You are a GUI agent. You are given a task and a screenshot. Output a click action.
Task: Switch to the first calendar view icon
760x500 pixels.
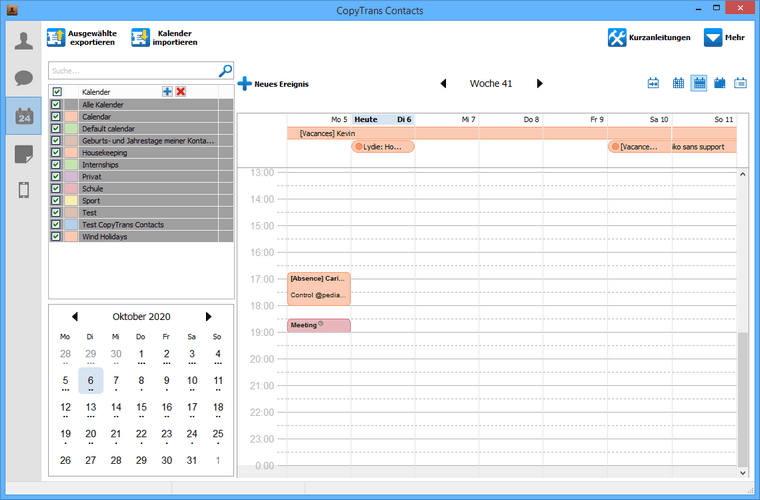[653, 83]
